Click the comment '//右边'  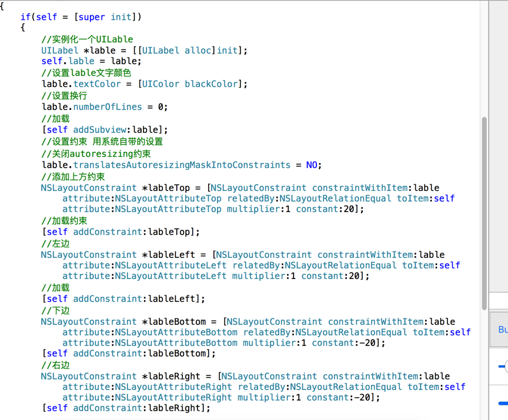point(55,365)
